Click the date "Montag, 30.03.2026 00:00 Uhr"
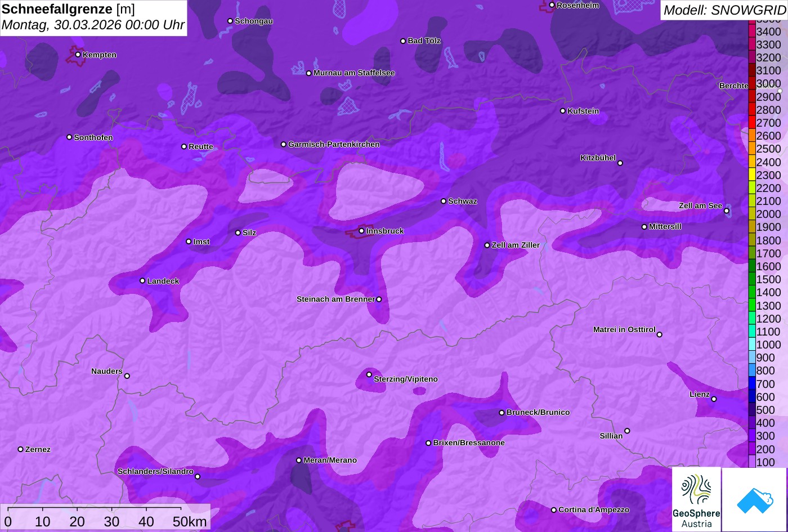This screenshot has height=532, width=788. (93, 25)
